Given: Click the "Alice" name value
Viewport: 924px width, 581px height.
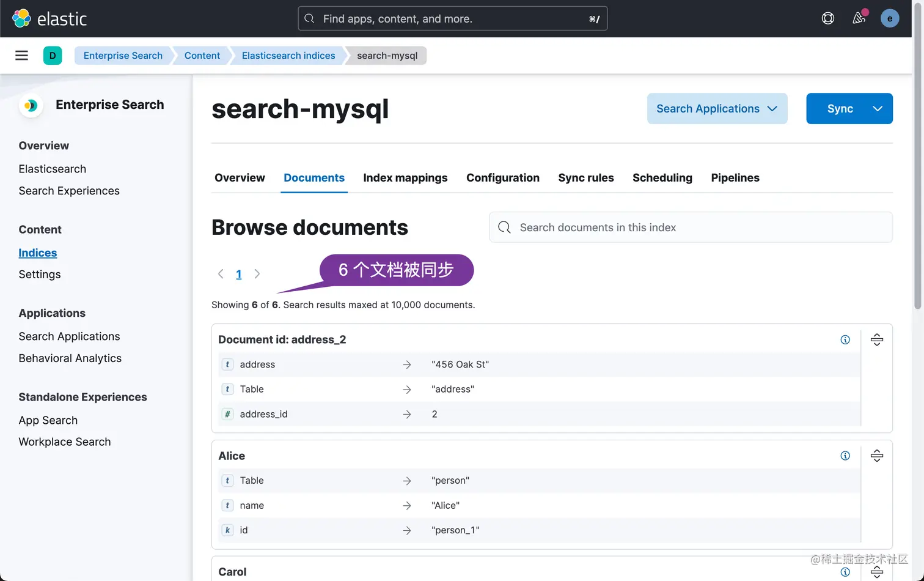Looking at the screenshot, I should (446, 506).
